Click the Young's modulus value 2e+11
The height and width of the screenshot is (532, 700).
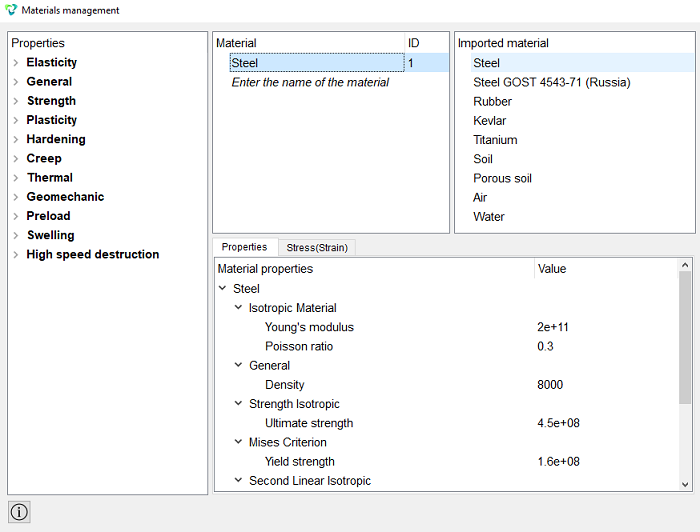tap(553, 327)
